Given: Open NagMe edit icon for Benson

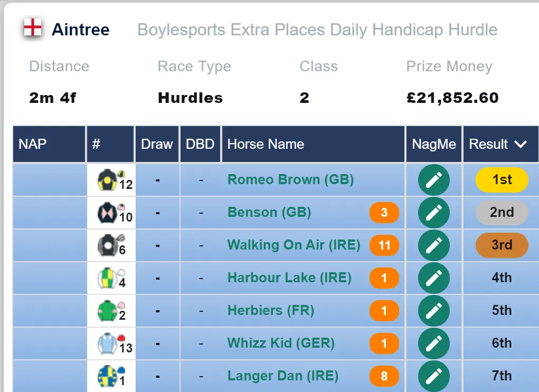Looking at the screenshot, I should tap(434, 212).
